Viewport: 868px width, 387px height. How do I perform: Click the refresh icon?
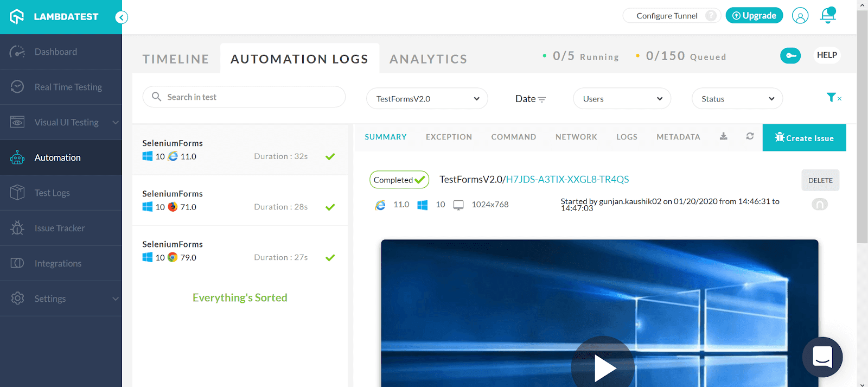(x=750, y=136)
